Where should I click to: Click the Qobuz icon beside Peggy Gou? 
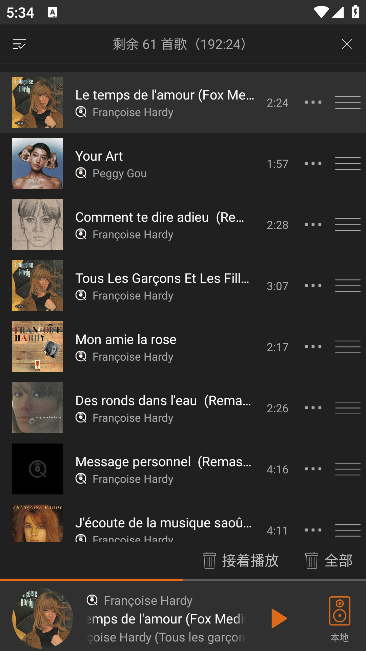point(81,173)
